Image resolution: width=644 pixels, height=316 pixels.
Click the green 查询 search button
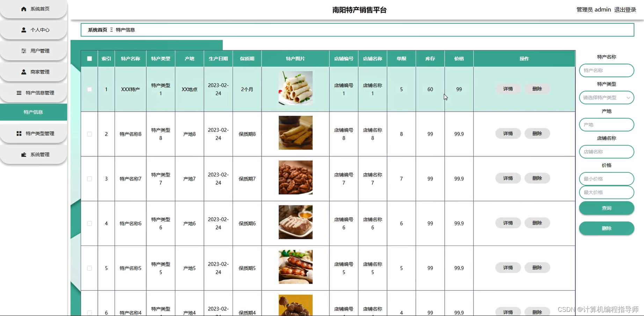(x=607, y=208)
